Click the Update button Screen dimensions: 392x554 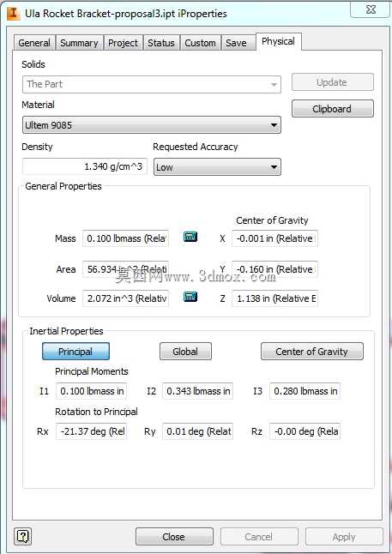pos(332,82)
